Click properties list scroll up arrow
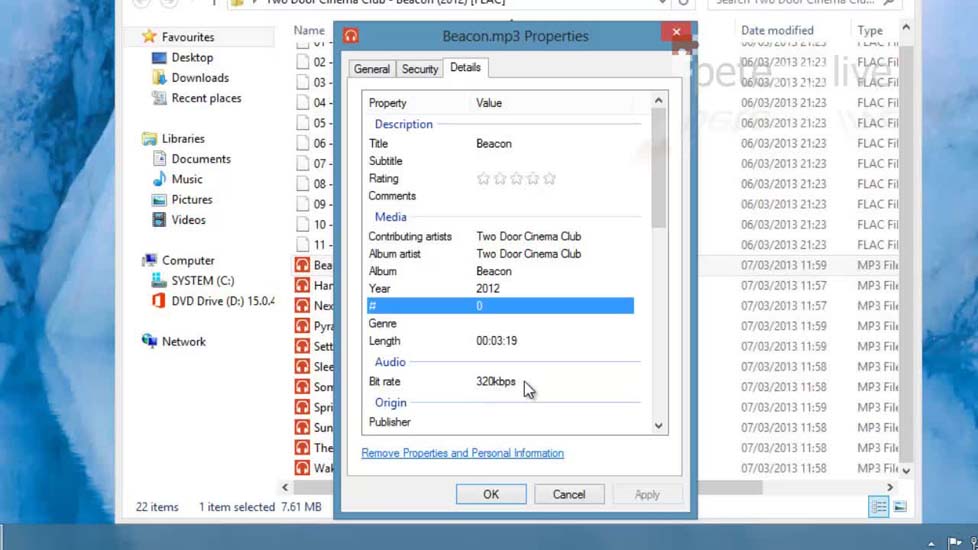 click(x=659, y=100)
